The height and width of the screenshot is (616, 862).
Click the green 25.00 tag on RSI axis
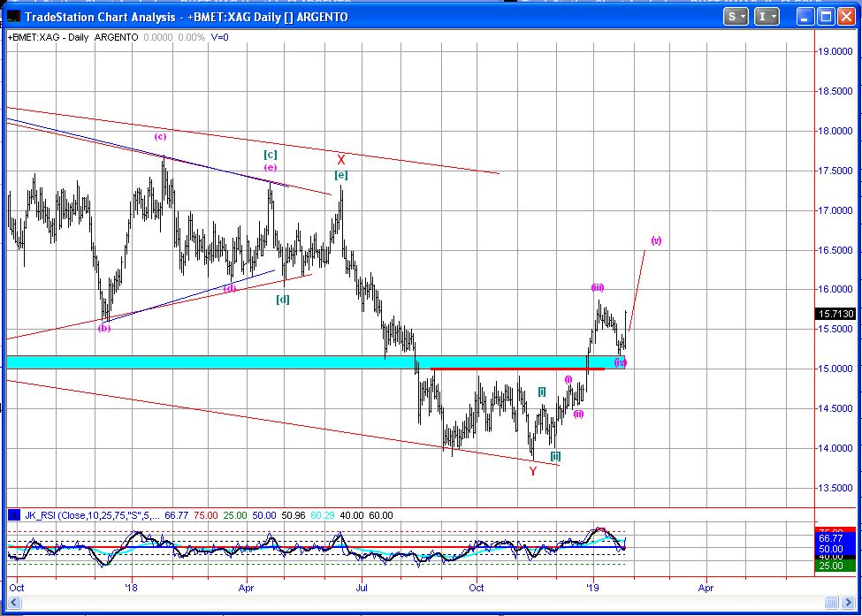pos(835,566)
